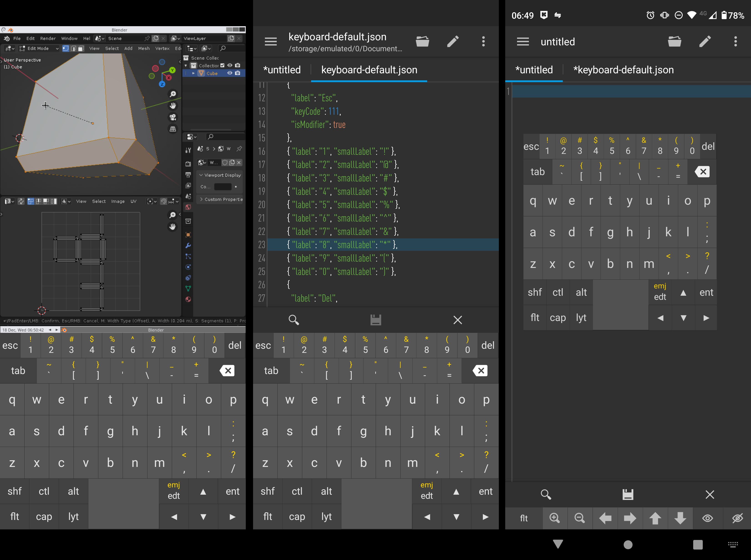The height and width of the screenshot is (560, 751).
Task: Open the Properties editor type dropdown
Action: pos(192,137)
